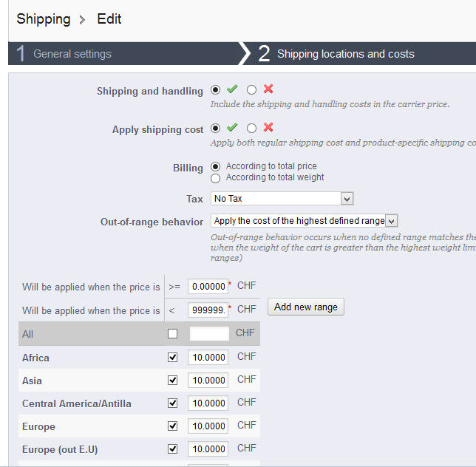Viewport: 476px width, 467px height.
Task: Click green checkmark for Shipping and handling
Action: [232, 89]
